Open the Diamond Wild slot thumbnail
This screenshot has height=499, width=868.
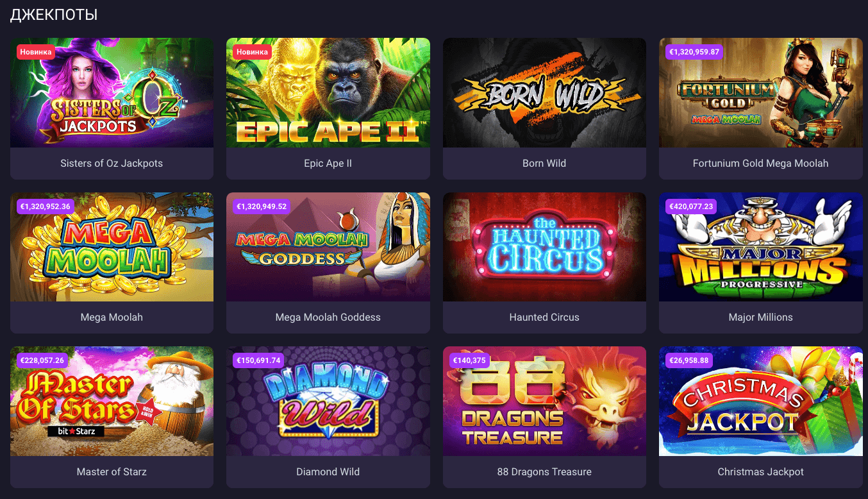(x=328, y=402)
